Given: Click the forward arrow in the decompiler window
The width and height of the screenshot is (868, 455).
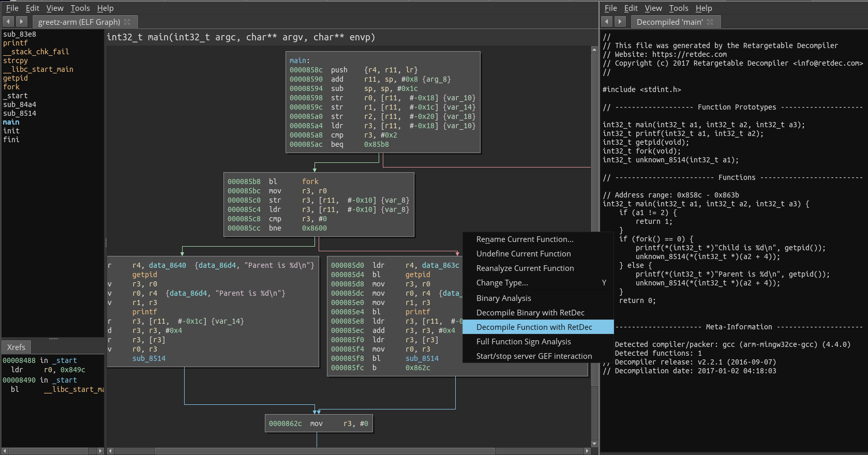Looking at the screenshot, I should 620,21.
